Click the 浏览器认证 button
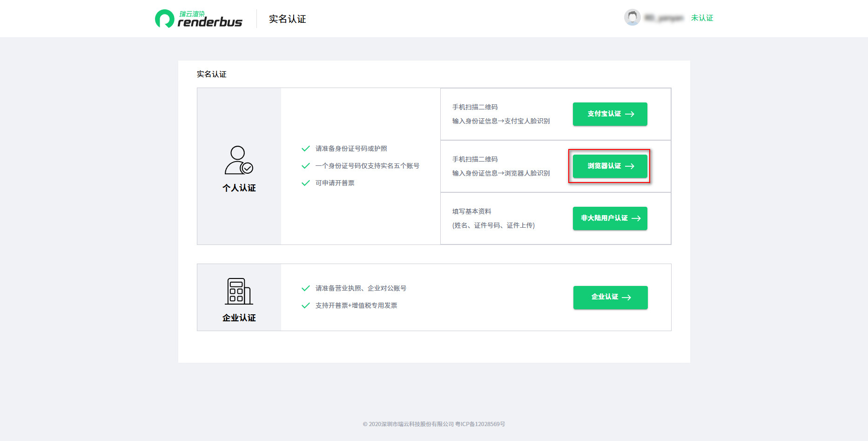 [x=610, y=166]
